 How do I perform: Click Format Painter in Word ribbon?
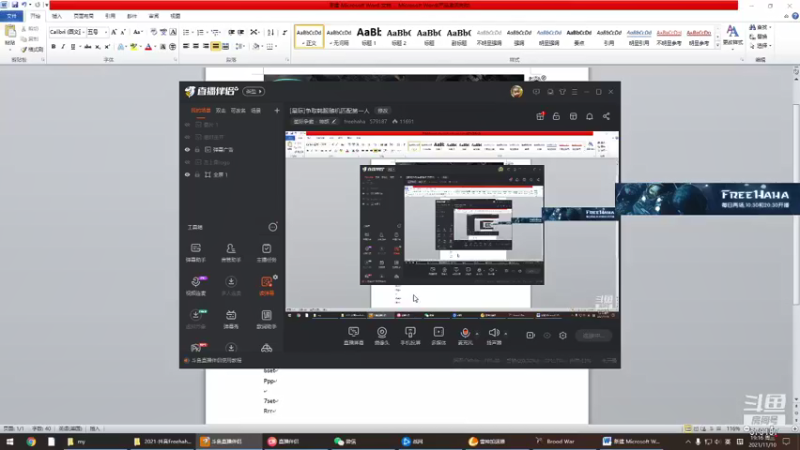coord(32,49)
